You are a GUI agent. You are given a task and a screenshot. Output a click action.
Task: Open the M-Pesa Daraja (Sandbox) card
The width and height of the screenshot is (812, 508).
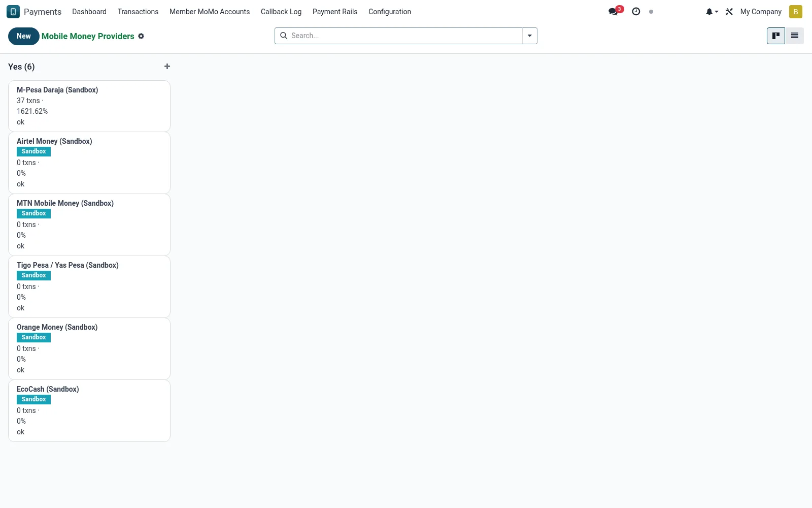(89, 106)
